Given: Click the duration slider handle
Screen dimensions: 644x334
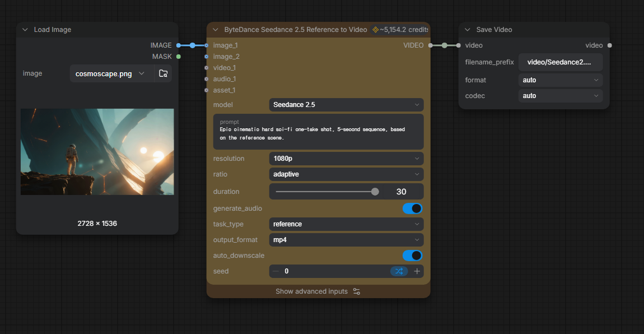Looking at the screenshot, I should 375,192.
